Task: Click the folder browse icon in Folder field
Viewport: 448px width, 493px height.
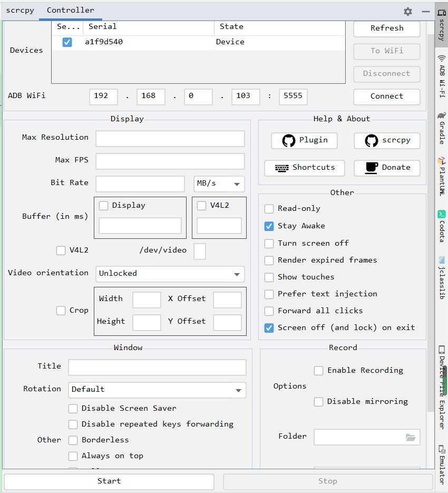Action: point(410,437)
